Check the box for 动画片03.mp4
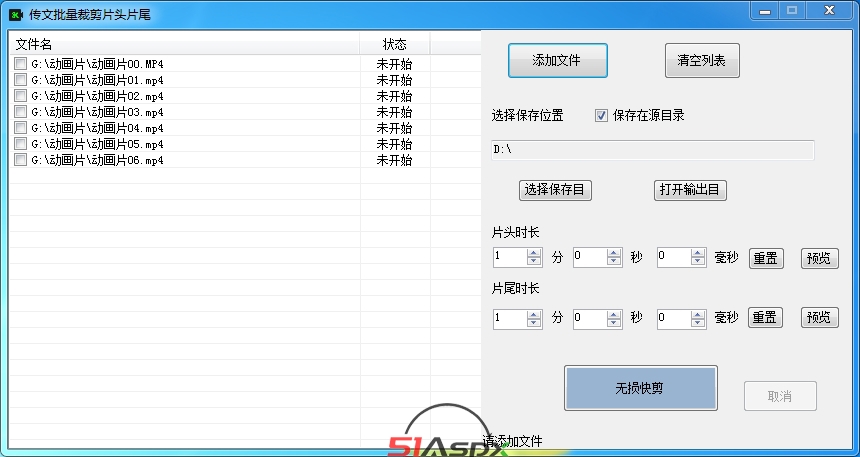Screen dimensions: 860x457 [20, 111]
